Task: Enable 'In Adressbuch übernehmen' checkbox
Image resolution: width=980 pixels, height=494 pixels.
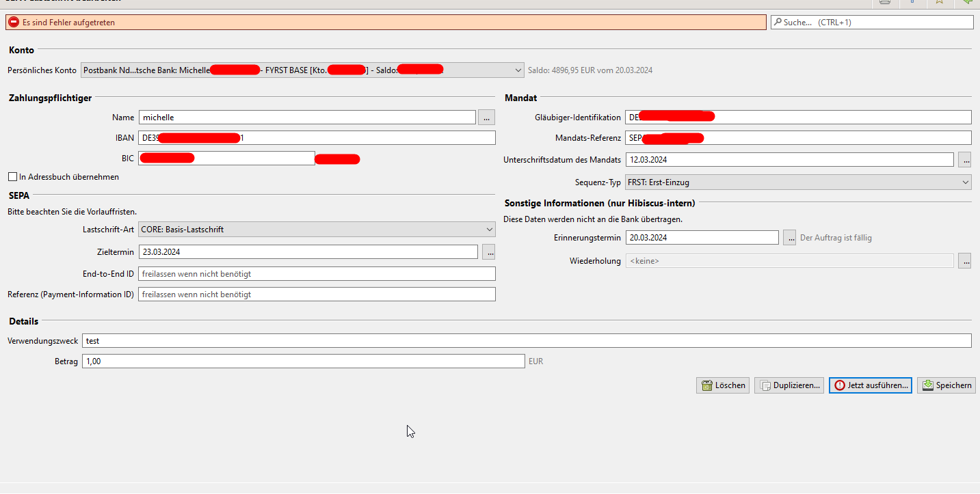Action: click(x=13, y=177)
